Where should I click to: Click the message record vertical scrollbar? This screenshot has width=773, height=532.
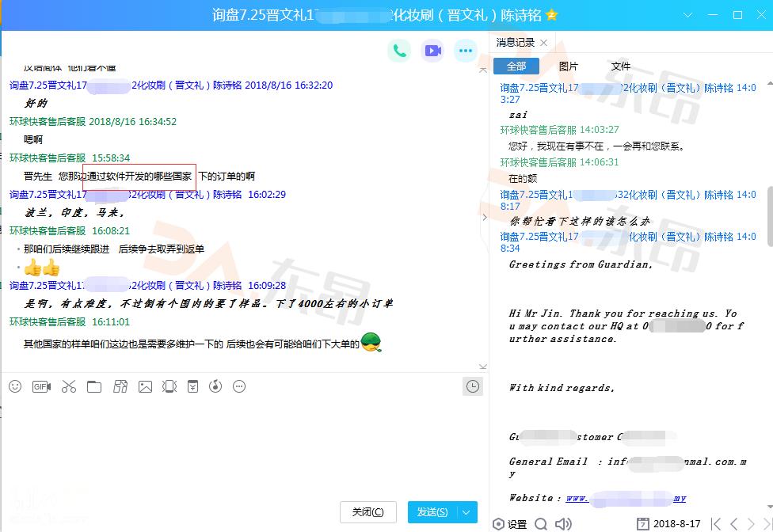click(x=768, y=214)
